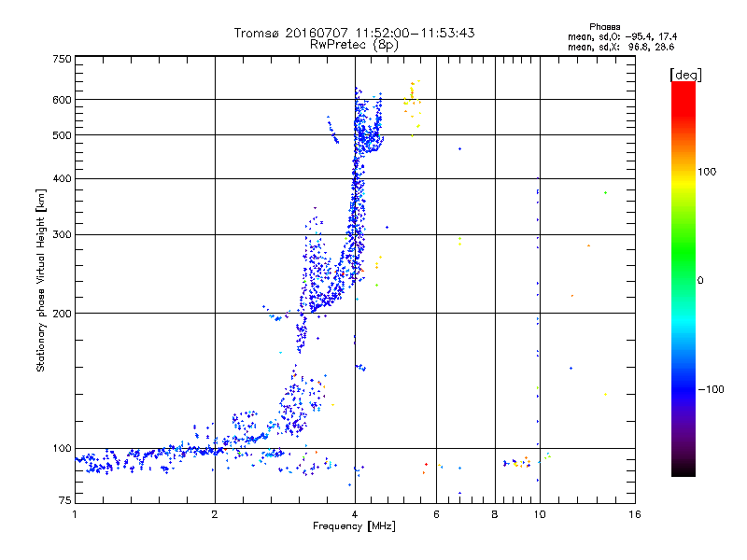Click the y-axis label '75'
Viewport: 747px width, 560px height.
(x=65, y=500)
